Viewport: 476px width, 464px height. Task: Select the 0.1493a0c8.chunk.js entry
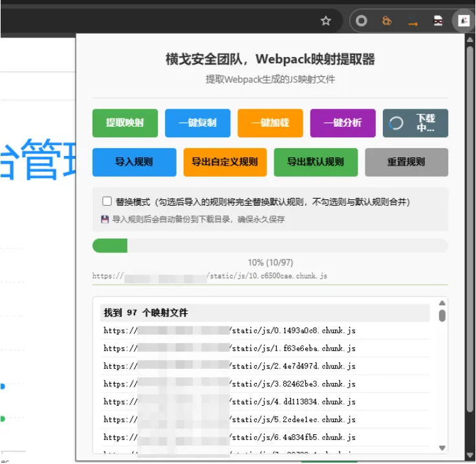(265, 331)
